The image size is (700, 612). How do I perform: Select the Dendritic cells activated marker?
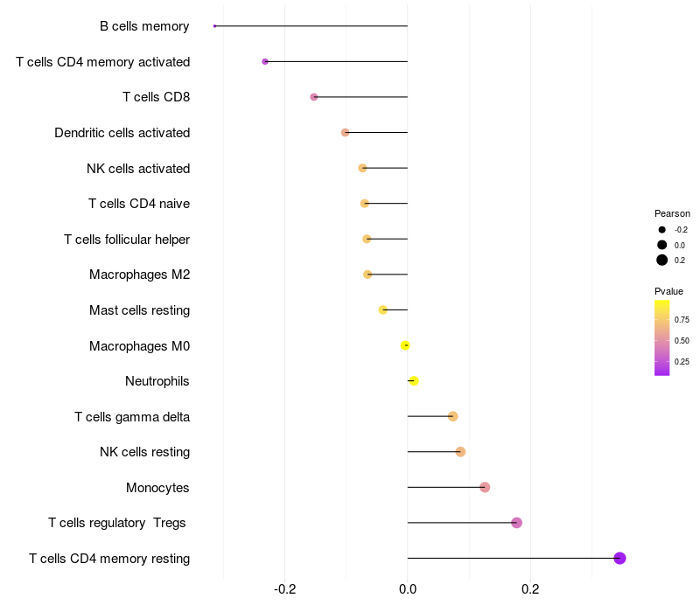[x=345, y=133]
